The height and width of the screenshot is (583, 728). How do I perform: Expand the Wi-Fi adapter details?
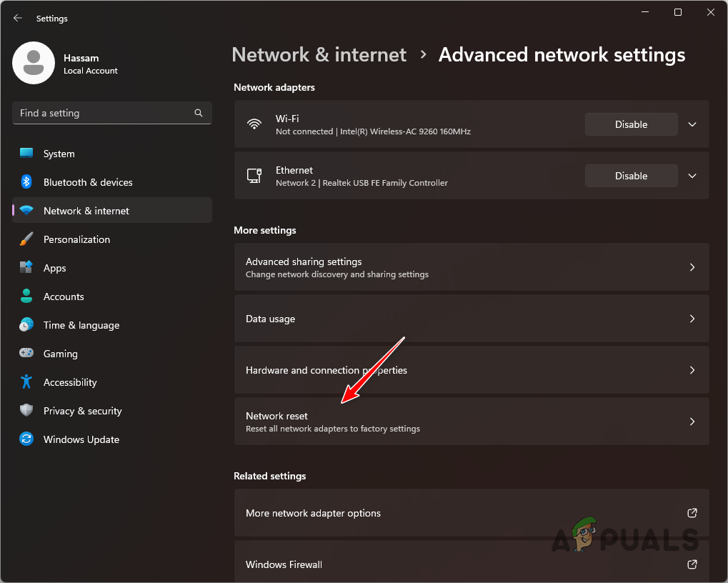691,124
